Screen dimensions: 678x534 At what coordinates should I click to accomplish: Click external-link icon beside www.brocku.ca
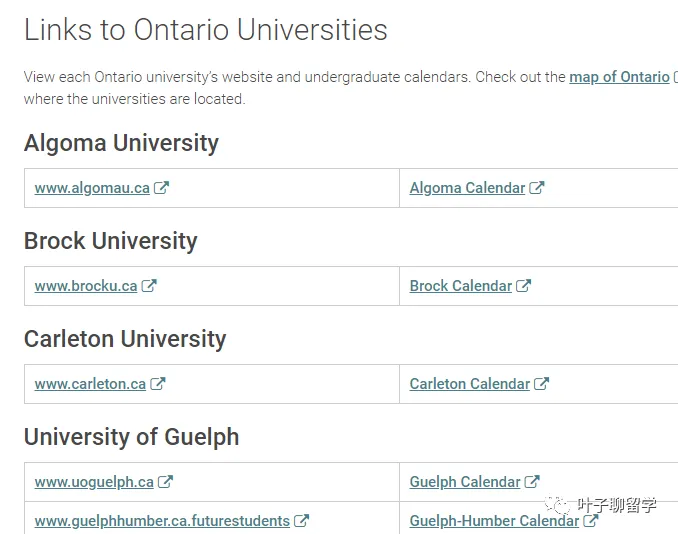(149, 286)
